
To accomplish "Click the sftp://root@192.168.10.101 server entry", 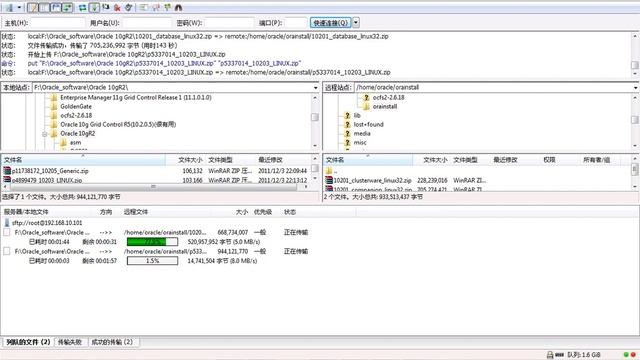I will click(x=47, y=223).
